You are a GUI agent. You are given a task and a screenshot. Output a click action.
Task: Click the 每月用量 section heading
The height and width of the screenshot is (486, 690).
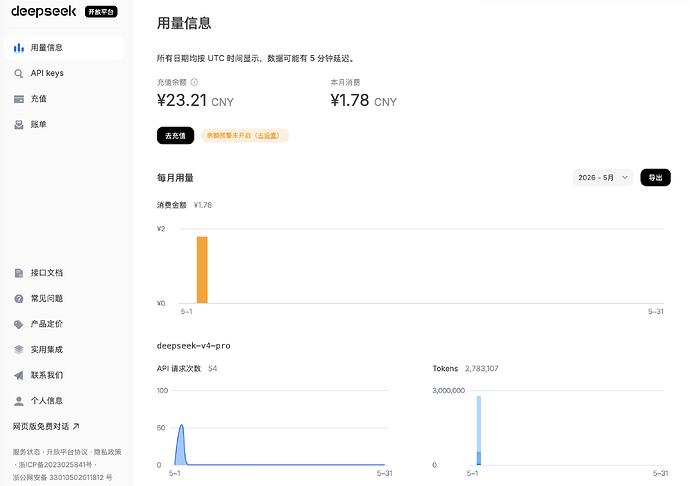(x=175, y=178)
